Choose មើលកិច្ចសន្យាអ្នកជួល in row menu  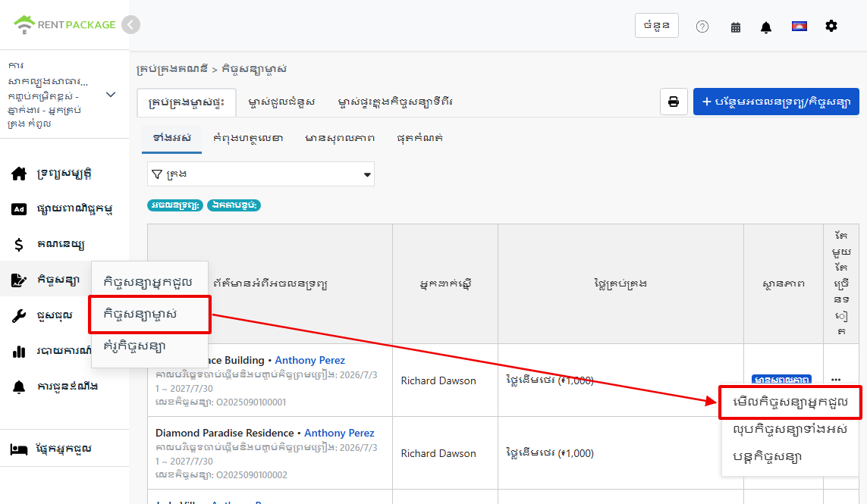click(x=790, y=402)
